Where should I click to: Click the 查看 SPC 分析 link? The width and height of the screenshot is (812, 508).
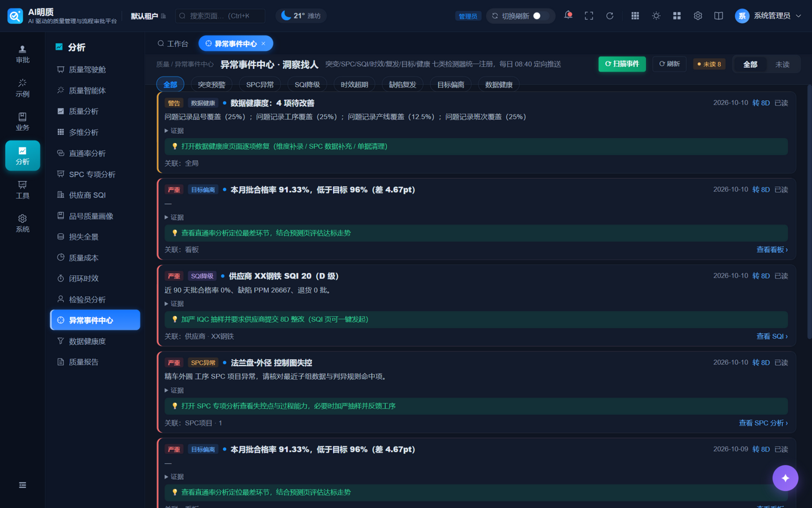[x=763, y=423]
